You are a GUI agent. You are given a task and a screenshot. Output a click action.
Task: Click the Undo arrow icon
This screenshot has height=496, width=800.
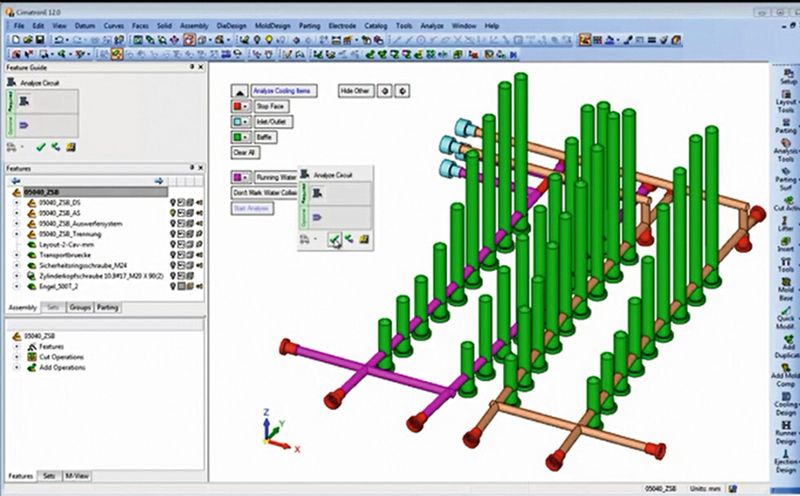(59, 40)
